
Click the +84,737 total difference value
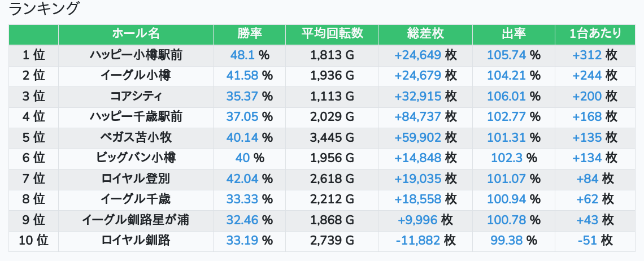pyautogui.click(x=418, y=117)
